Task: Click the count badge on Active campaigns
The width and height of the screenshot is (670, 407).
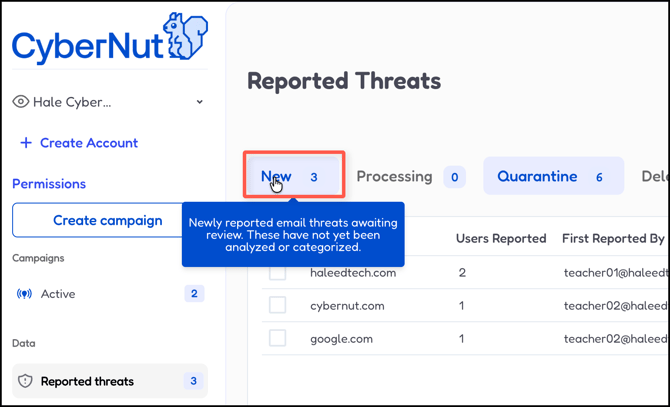Action: 194,294
